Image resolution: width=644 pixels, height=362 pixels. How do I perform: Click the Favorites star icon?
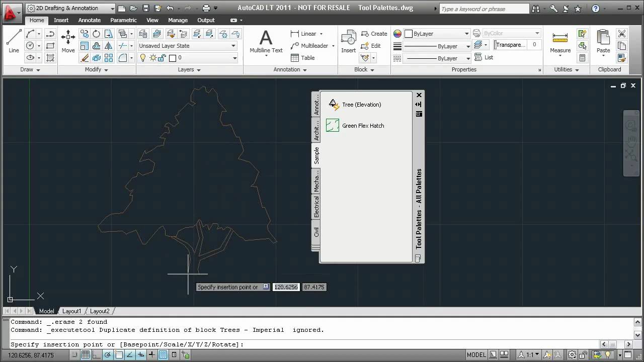(578, 9)
